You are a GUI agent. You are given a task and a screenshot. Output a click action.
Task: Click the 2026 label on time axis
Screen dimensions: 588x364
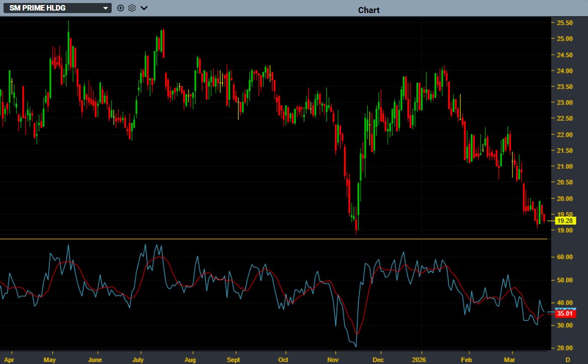[x=419, y=360]
